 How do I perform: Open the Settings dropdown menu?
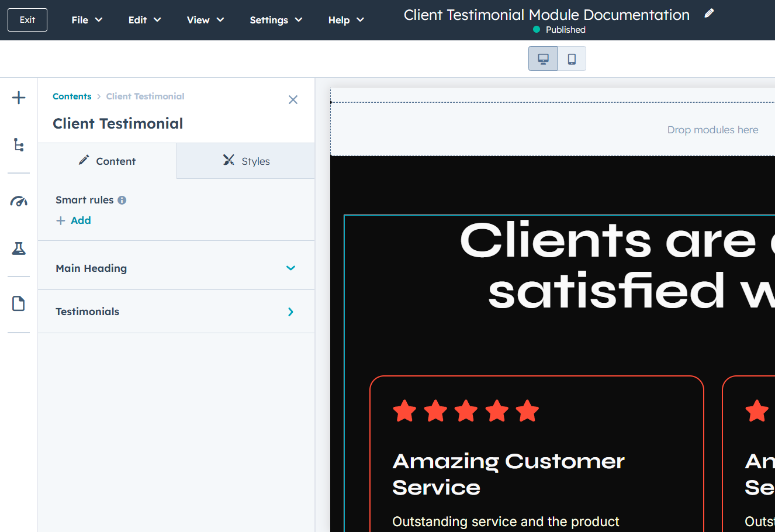(276, 20)
